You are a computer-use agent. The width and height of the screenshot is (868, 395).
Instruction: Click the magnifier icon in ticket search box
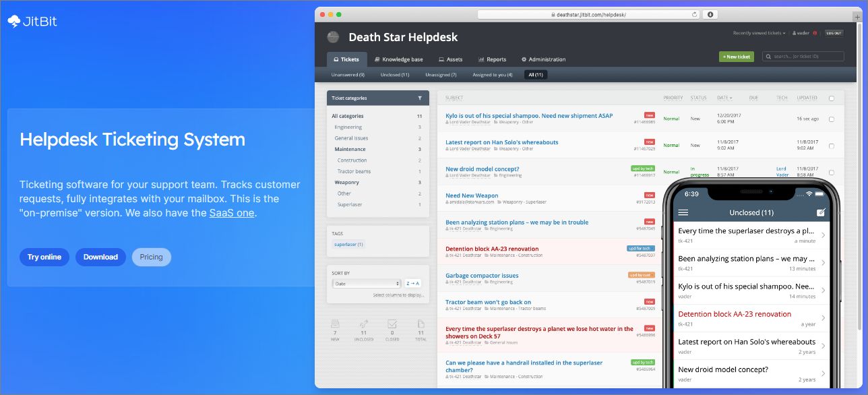coord(769,57)
